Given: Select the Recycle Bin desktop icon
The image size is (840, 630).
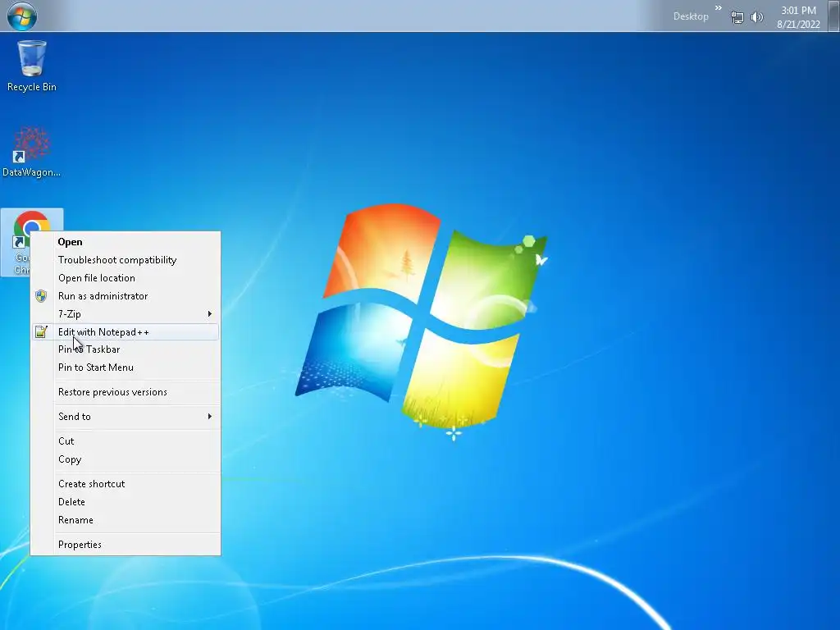Looking at the screenshot, I should [32, 66].
